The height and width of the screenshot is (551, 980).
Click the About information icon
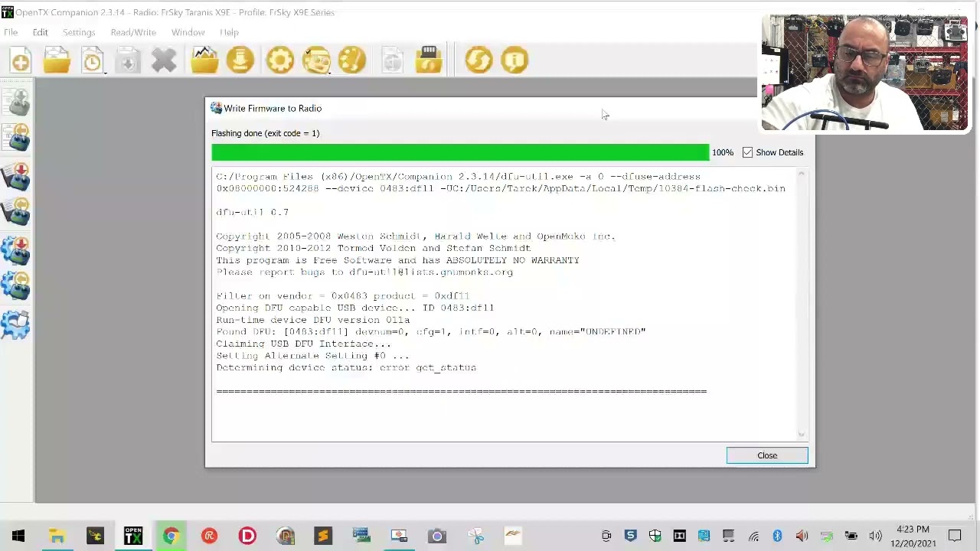[514, 60]
